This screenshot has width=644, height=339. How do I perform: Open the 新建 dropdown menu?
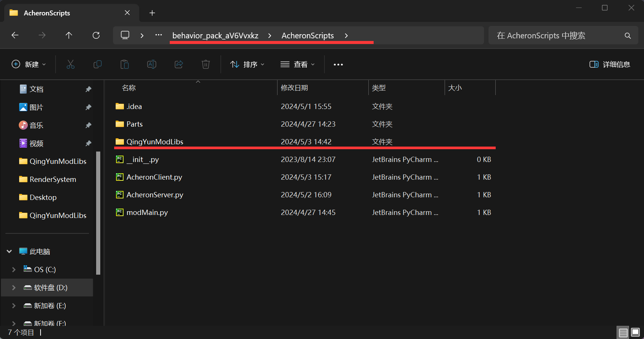(x=29, y=64)
